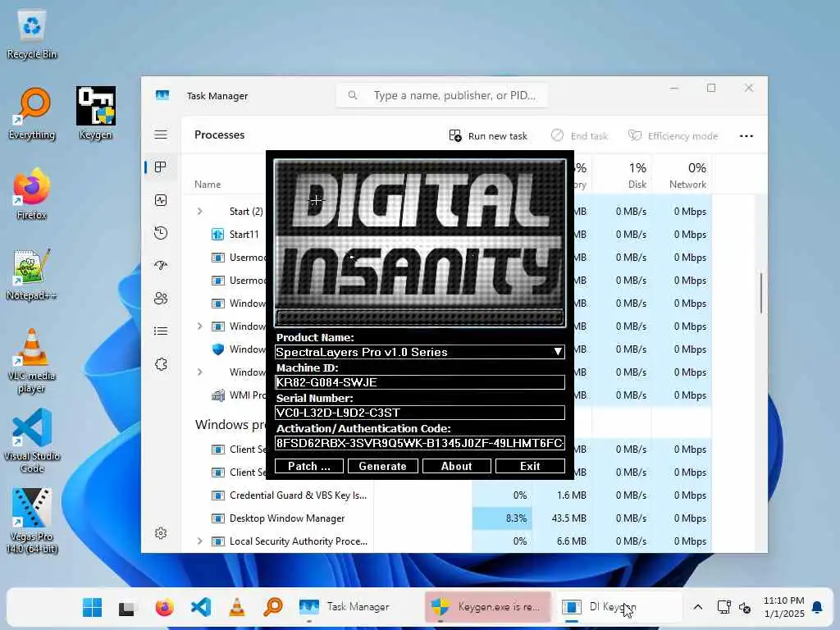The height and width of the screenshot is (630, 840).
Task: Click the Serial Number field in keygen
Action: click(420, 413)
